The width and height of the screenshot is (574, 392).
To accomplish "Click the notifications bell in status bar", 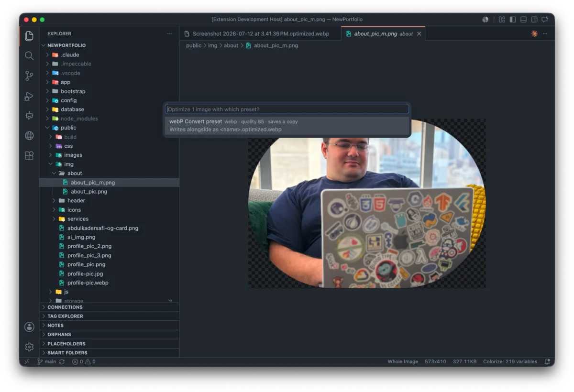I will pos(547,362).
